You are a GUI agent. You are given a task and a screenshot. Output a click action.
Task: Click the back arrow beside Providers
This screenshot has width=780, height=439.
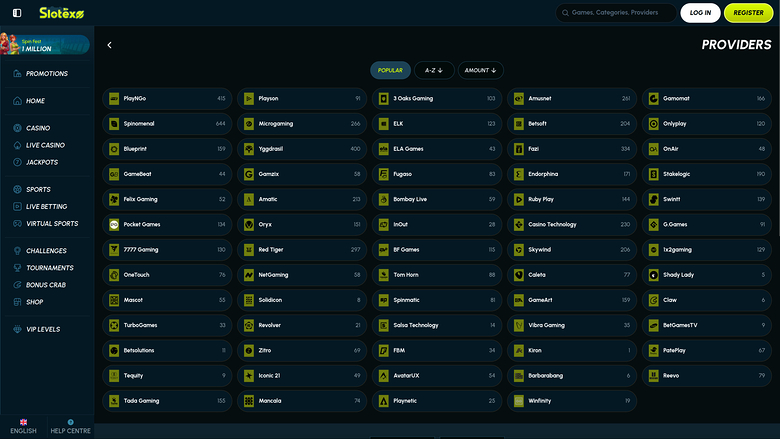[109, 45]
